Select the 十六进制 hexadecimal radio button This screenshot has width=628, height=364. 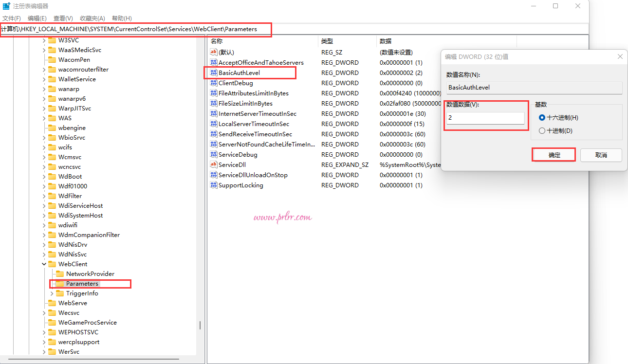tap(542, 118)
